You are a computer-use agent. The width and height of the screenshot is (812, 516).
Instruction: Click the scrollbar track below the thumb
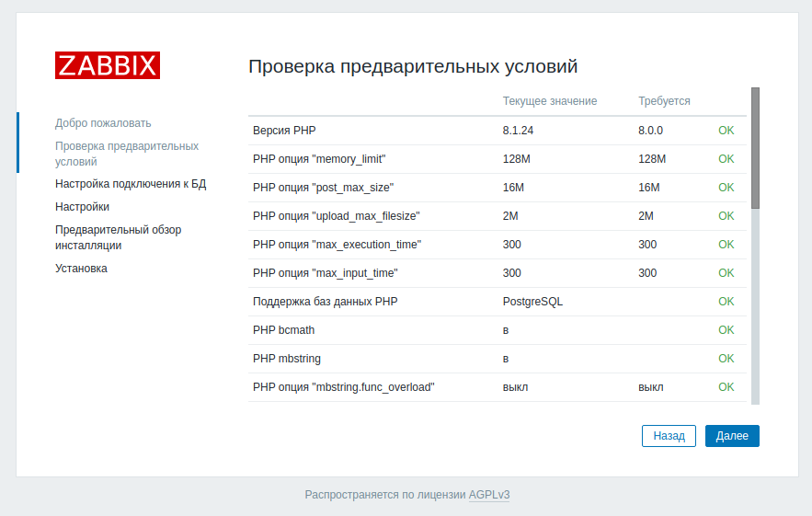(755, 304)
